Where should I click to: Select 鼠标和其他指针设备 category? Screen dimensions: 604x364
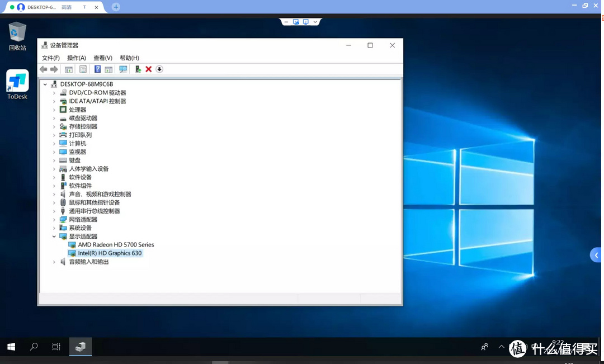(95, 202)
